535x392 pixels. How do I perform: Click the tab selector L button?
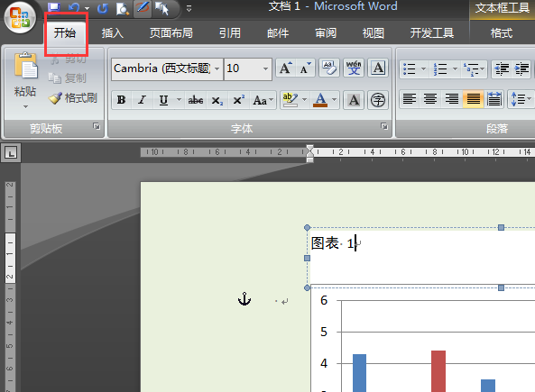(x=11, y=152)
